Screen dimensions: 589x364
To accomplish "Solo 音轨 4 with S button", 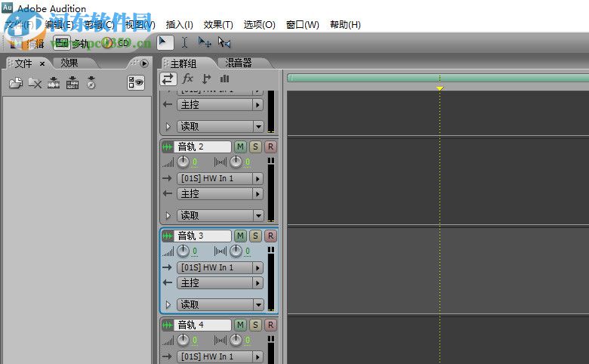I will [x=255, y=325].
